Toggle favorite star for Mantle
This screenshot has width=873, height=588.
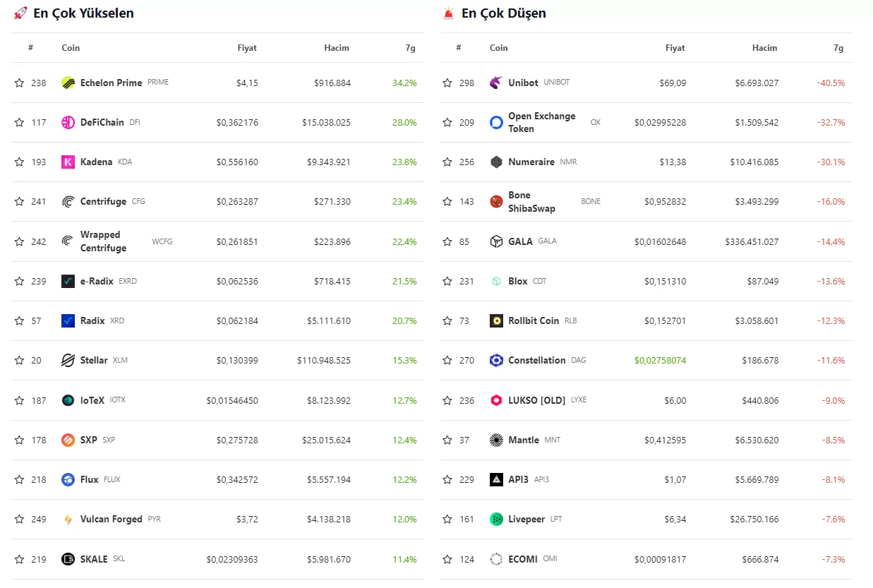pyautogui.click(x=447, y=440)
